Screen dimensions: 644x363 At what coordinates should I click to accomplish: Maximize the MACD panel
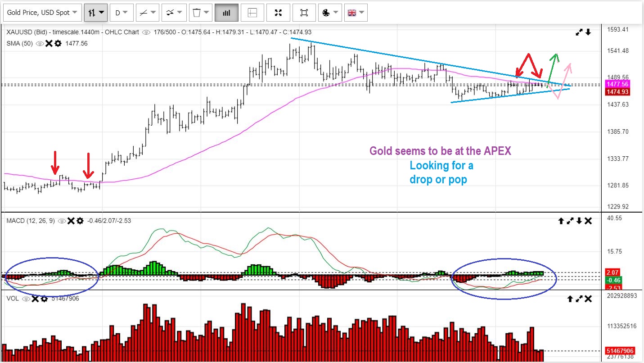(570, 221)
